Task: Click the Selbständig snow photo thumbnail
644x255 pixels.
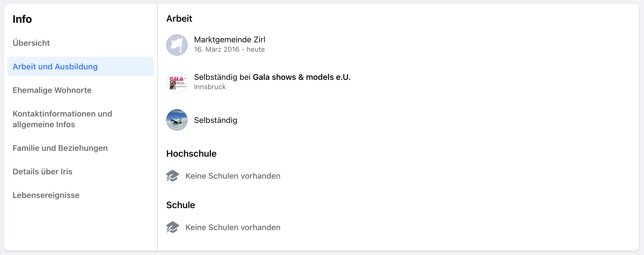Action: 177,120
